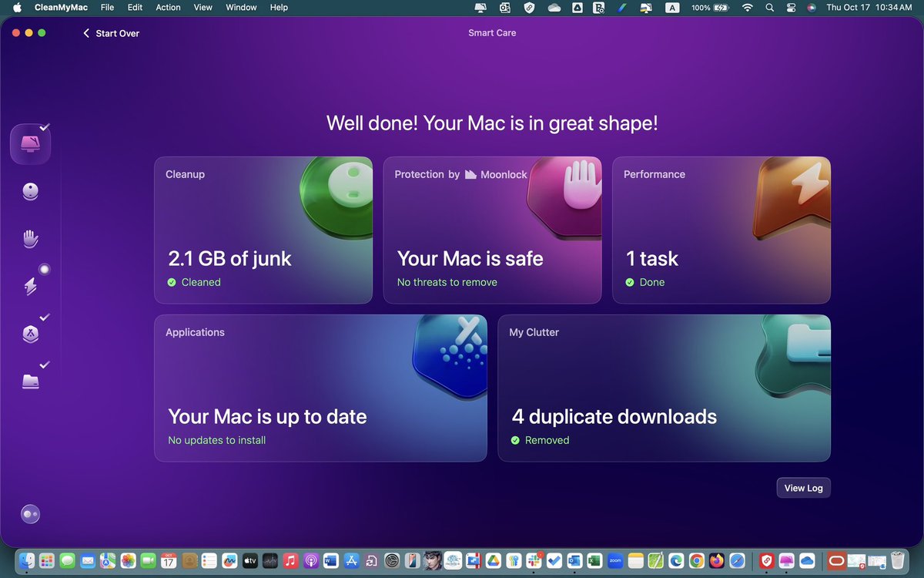Open Zoom from the Dock

pyautogui.click(x=615, y=560)
